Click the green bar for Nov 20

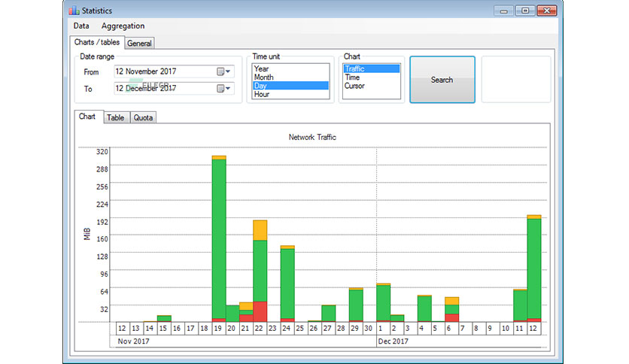232,314
